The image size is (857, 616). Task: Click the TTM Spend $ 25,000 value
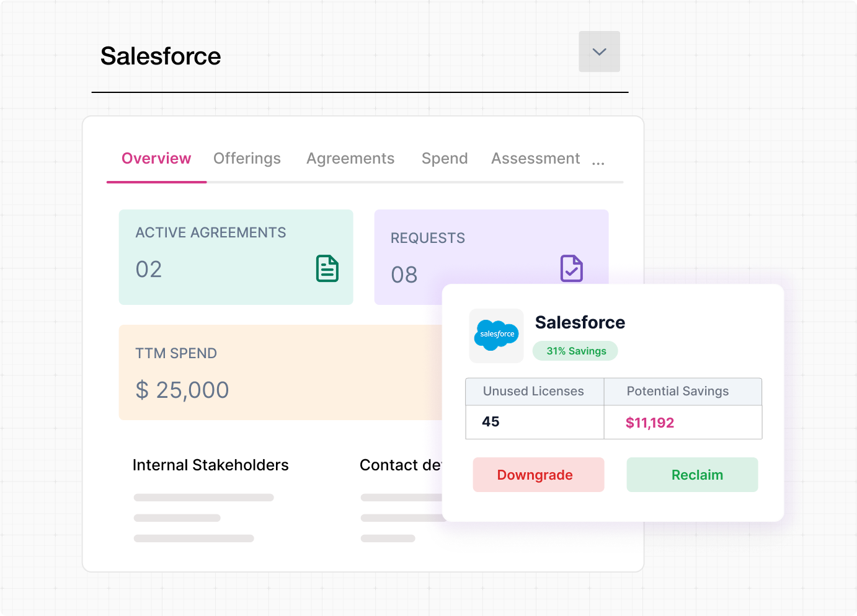(x=182, y=390)
